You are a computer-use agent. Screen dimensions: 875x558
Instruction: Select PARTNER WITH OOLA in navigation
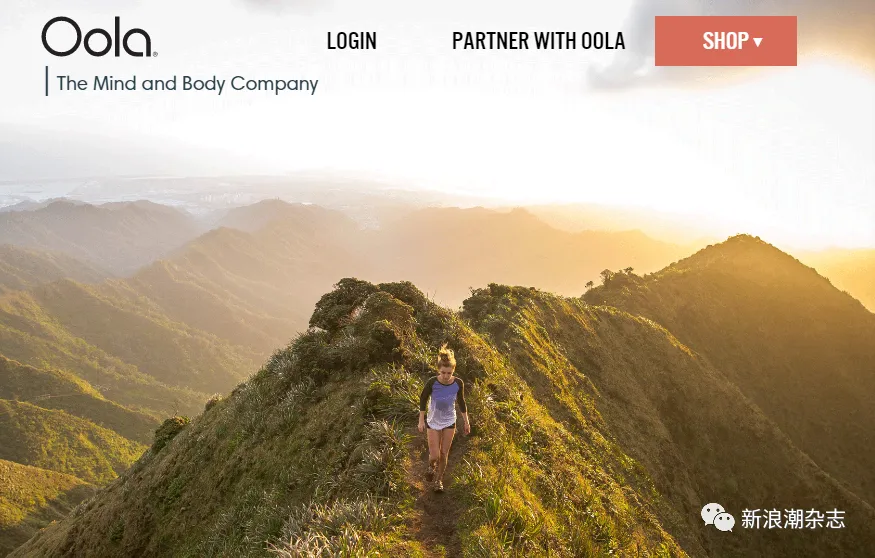(539, 41)
